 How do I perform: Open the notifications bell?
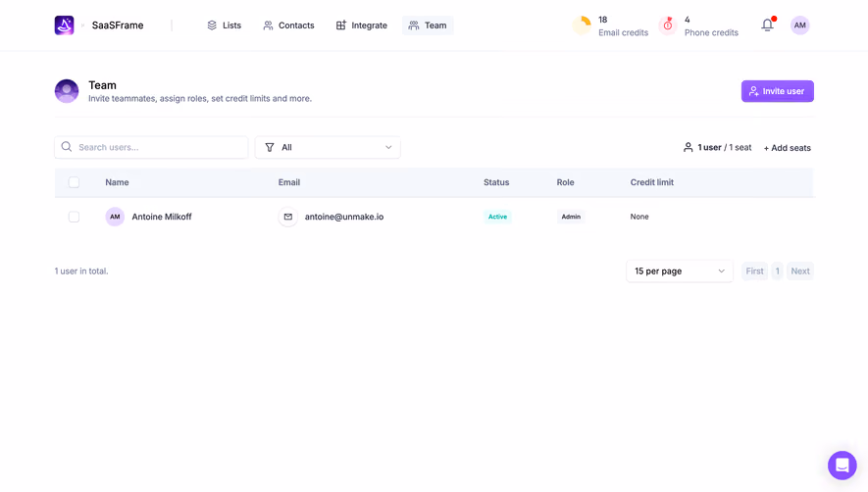(x=767, y=25)
